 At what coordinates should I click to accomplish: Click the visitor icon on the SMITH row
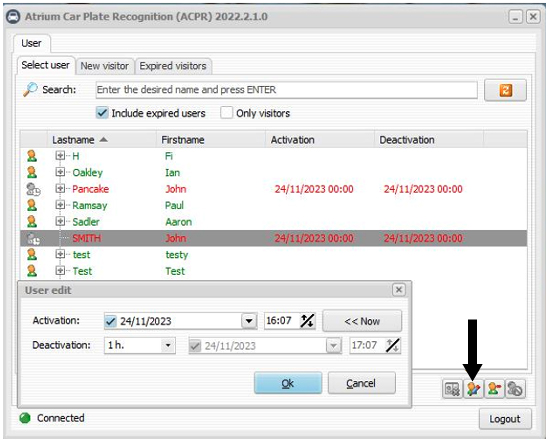point(33,239)
